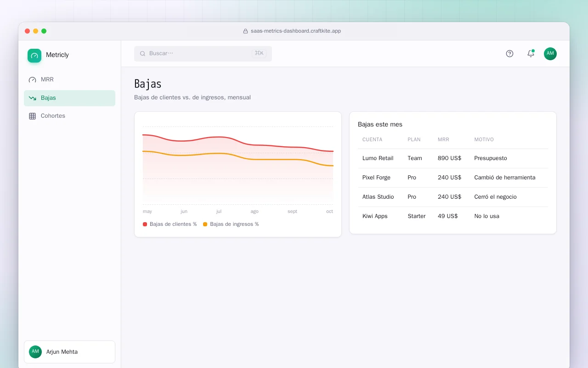Click Cerró el negocio reason
588x368 pixels.
click(495, 197)
